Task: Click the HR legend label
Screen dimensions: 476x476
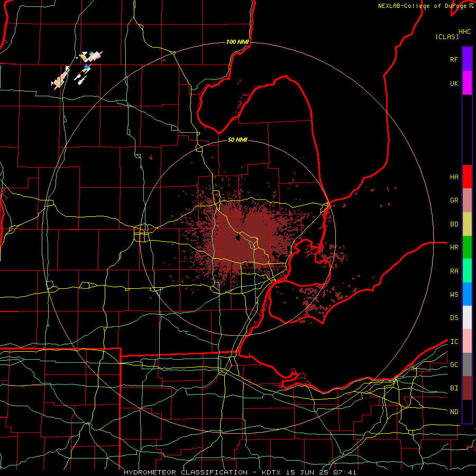Action: click(x=454, y=248)
